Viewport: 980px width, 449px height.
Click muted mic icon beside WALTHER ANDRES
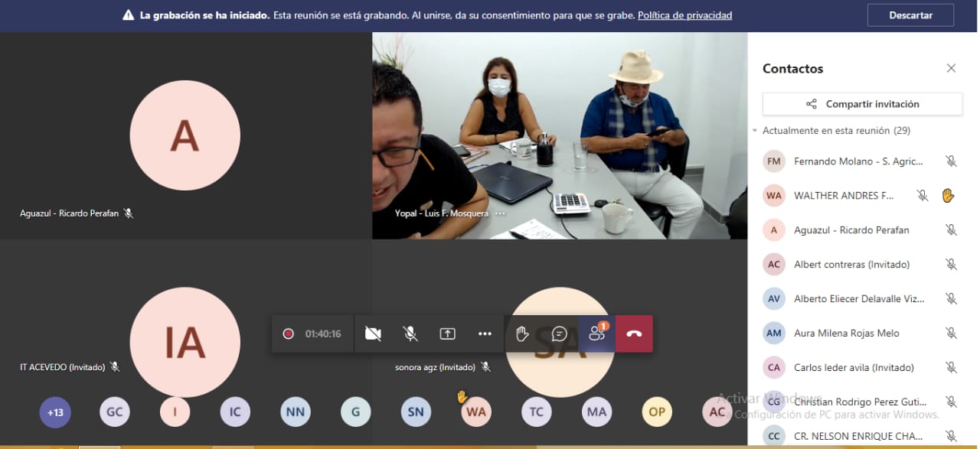[x=923, y=196]
